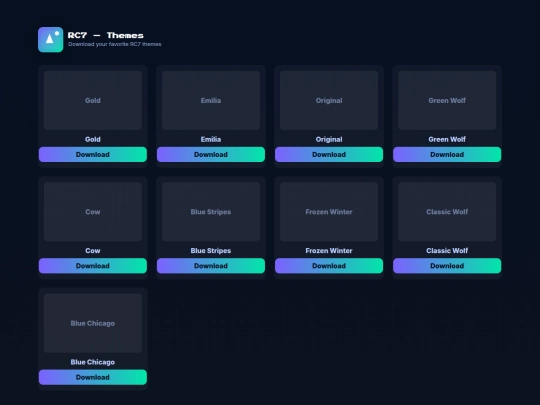The image size is (540, 405).
Task: Open the Emilia preview thumbnail
Action: click(211, 100)
